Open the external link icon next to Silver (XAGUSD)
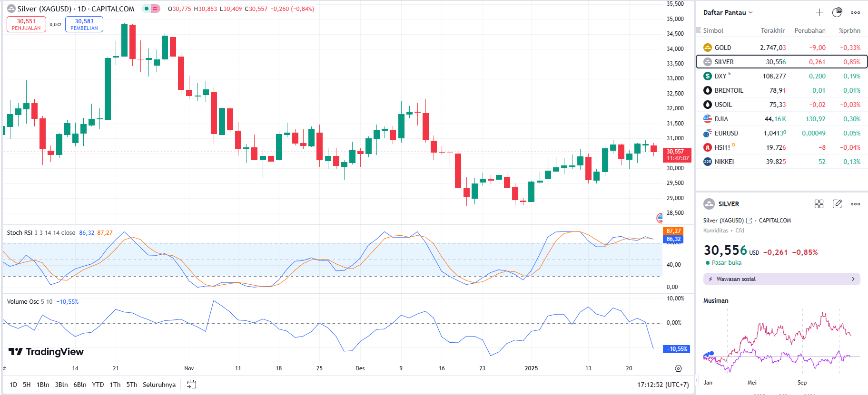Viewport: 868px width, 395px height. pos(749,221)
